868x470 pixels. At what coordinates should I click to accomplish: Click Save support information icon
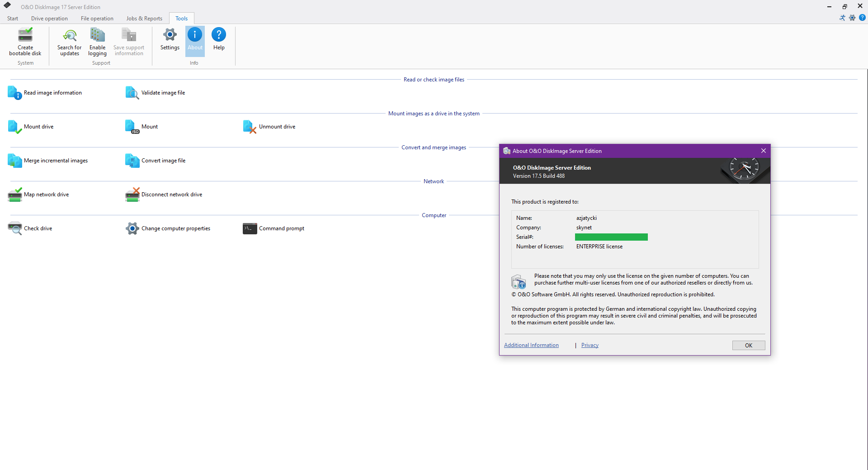tap(129, 35)
